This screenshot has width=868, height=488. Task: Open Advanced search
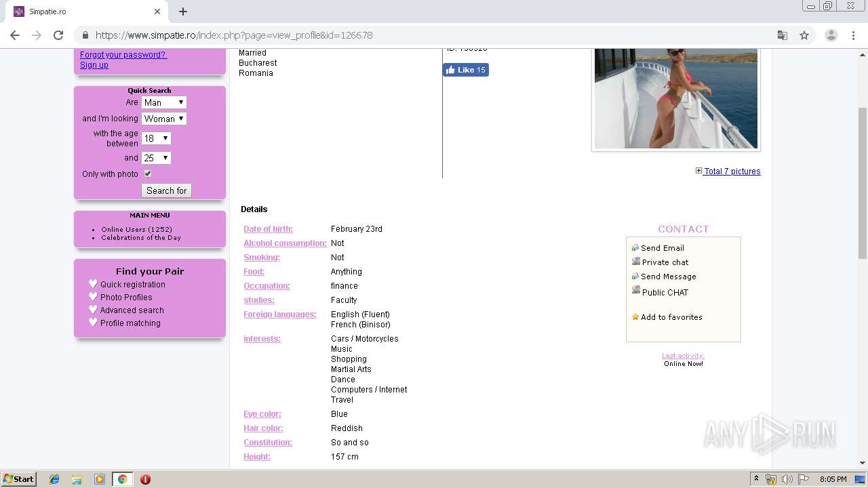coord(132,310)
